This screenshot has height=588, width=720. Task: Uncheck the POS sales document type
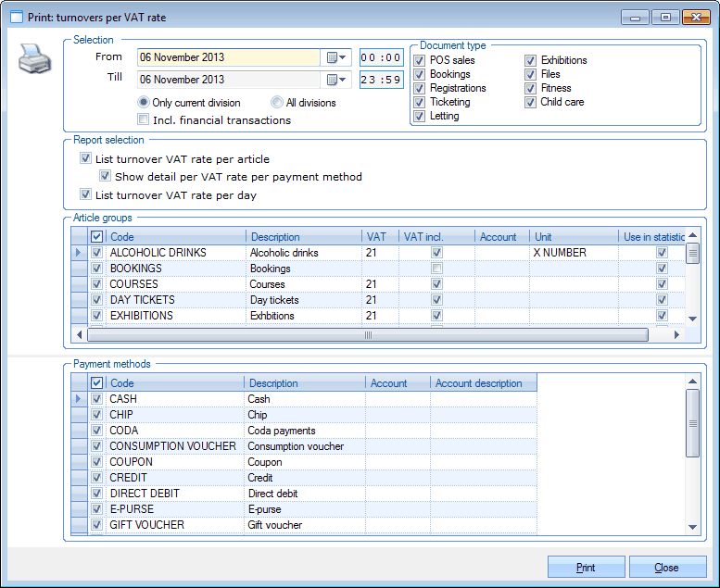(x=421, y=60)
